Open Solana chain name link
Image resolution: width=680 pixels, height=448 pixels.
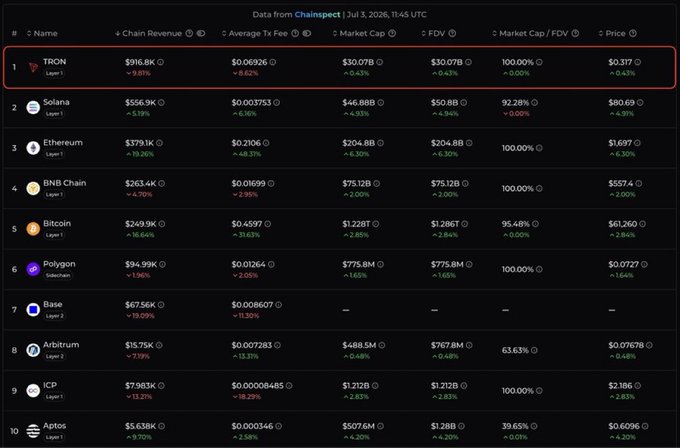pos(56,102)
